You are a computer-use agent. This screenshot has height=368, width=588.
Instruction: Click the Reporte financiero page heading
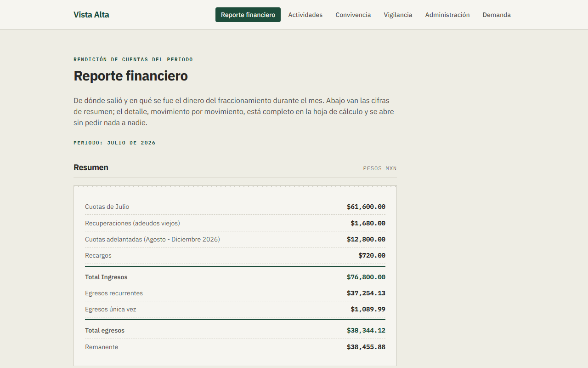131,76
